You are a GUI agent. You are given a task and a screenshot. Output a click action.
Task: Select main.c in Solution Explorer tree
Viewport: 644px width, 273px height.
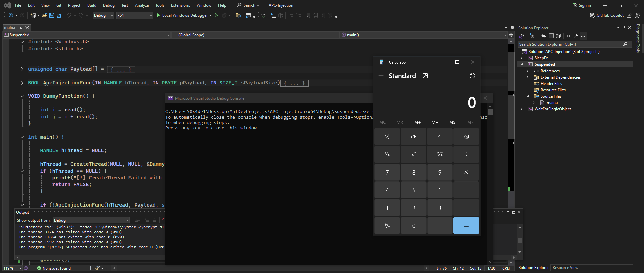[x=552, y=103]
